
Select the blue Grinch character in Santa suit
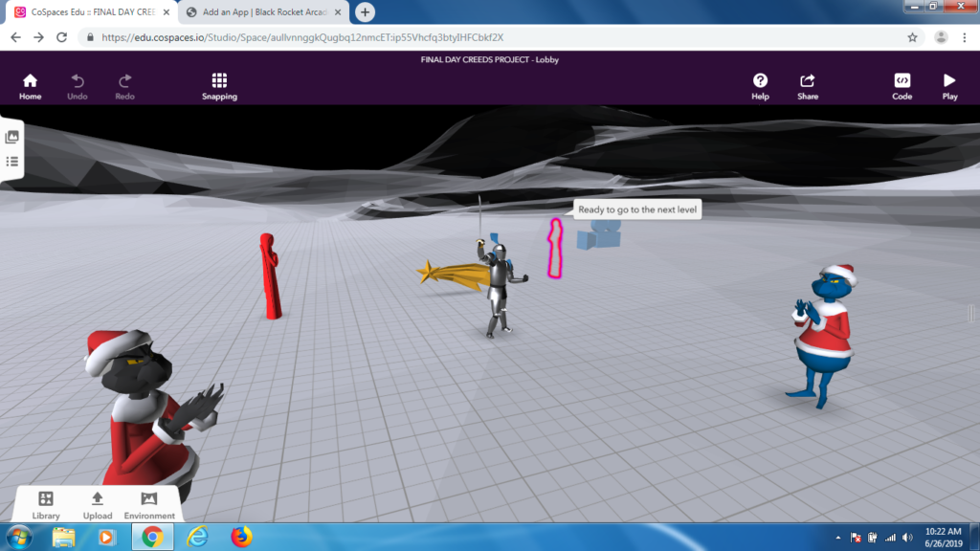pyautogui.click(x=823, y=336)
